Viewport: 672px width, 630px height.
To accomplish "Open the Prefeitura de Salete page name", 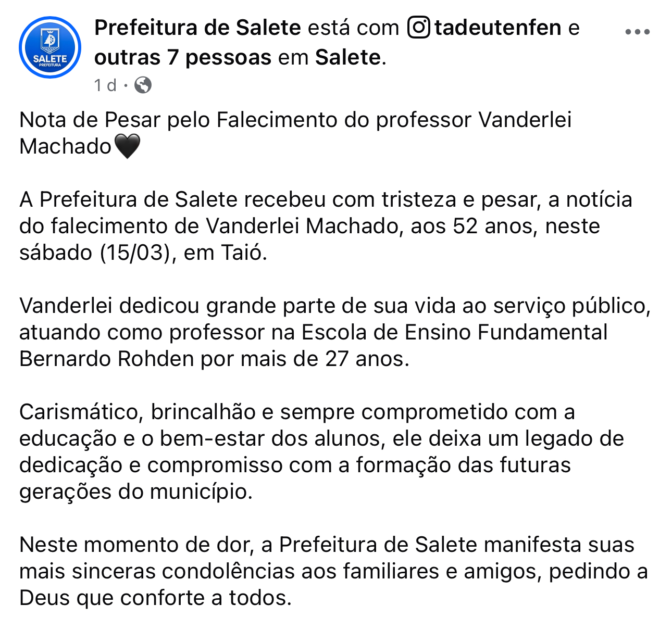I will pos(197,28).
